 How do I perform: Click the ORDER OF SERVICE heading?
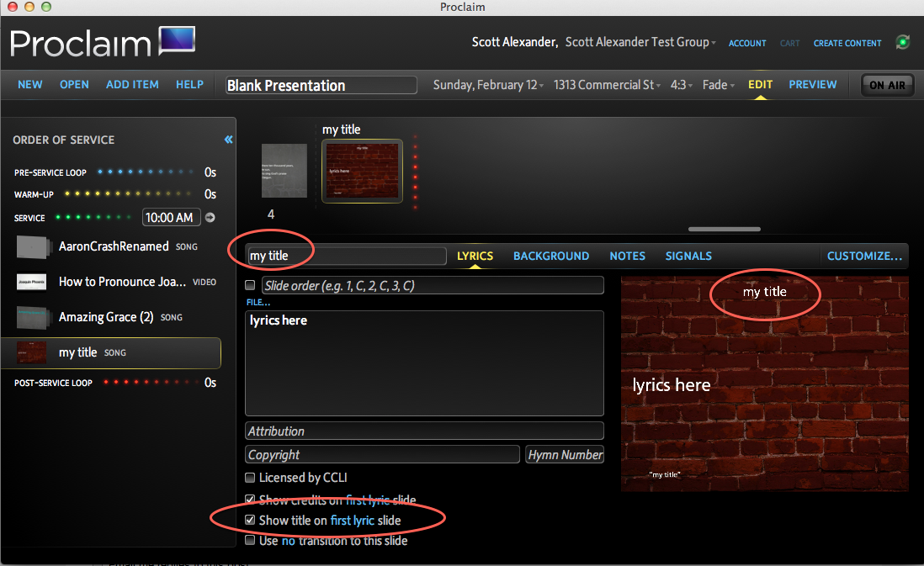point(64,140)
